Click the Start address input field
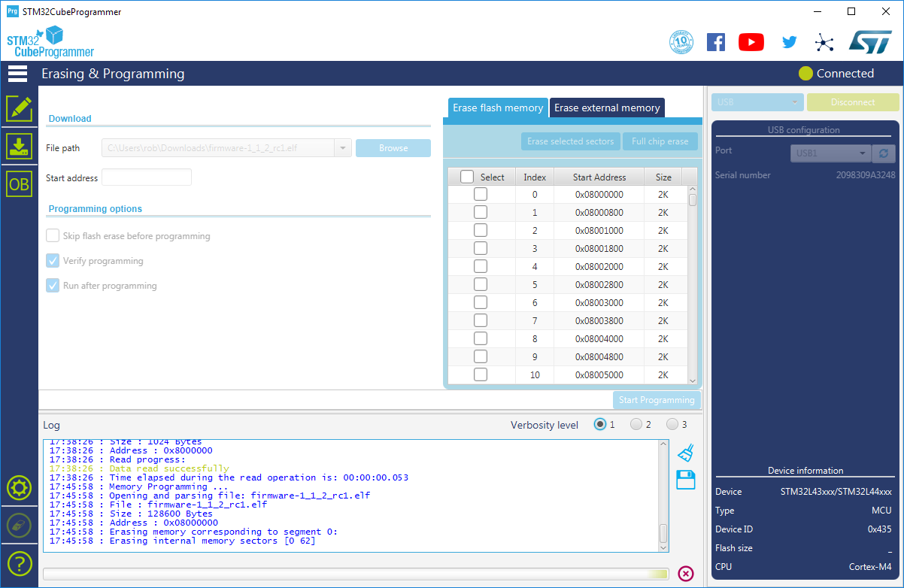This screenshot has width=904, height=588. 147,177
